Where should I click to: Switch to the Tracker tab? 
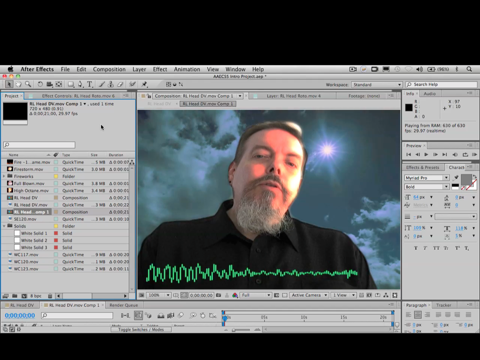[x=444, y=305]
